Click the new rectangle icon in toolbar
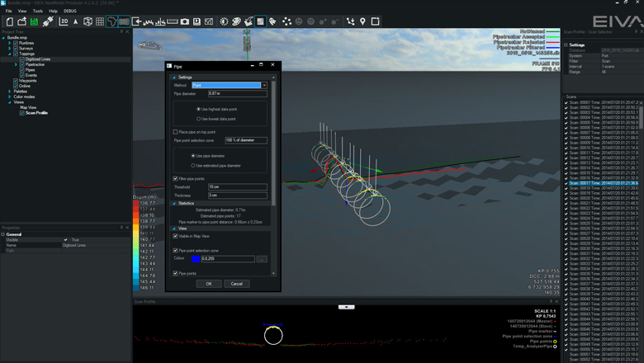The image size is (644, 363). [375, 21]
